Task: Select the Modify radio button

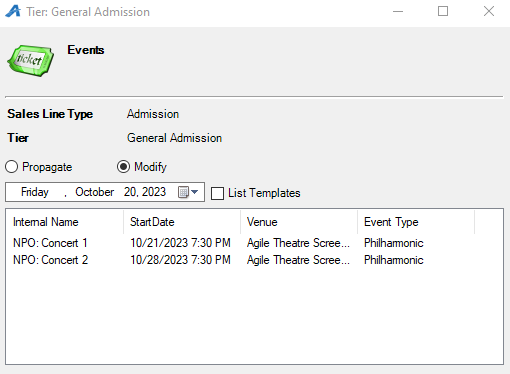Action: pos(123,167)
